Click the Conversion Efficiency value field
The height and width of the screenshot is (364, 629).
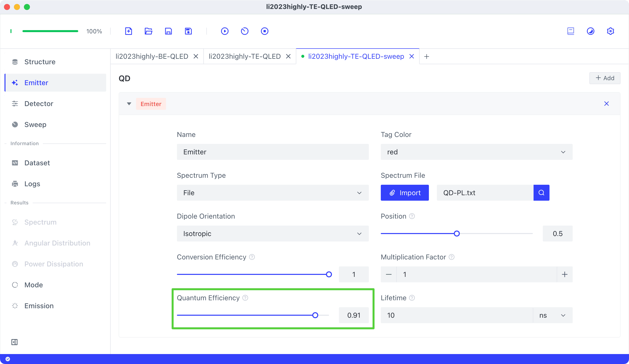(x=354, y=275)
